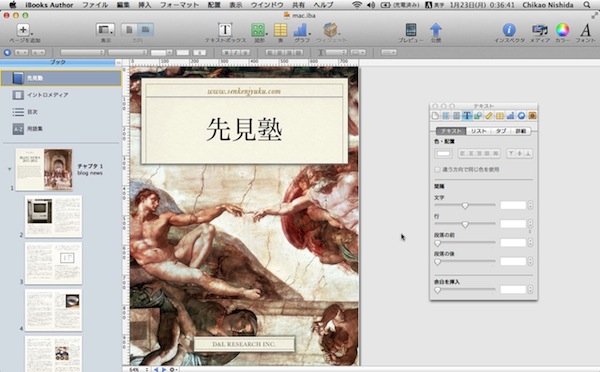Open the ヘルプ menu
This screenshot has height=372, width=600.
323,5
